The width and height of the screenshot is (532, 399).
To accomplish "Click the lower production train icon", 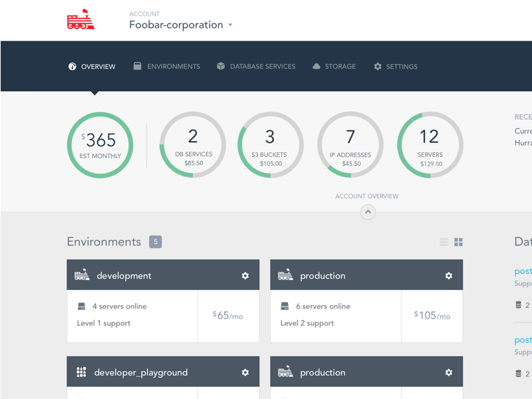I will (x=285, y=371).
